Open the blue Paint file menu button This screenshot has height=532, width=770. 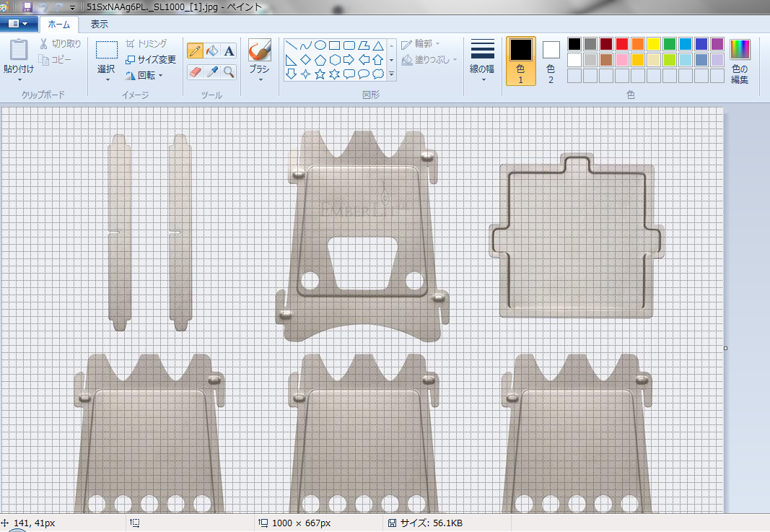pos(19,24)
